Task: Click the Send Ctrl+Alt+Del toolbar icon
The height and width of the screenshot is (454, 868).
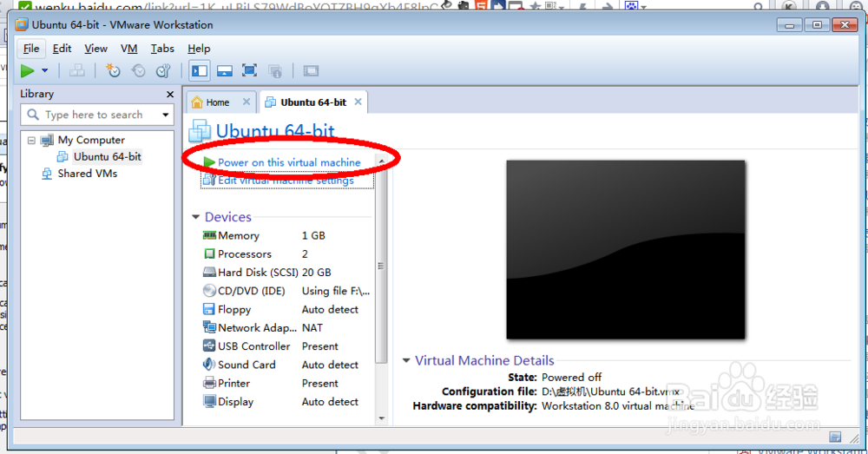Action: pos(77,71)
